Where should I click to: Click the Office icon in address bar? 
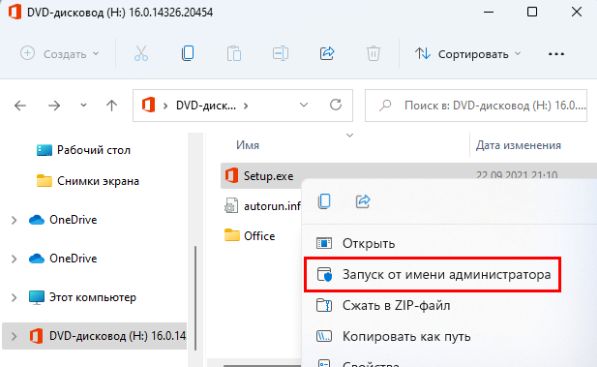(148, 105)
